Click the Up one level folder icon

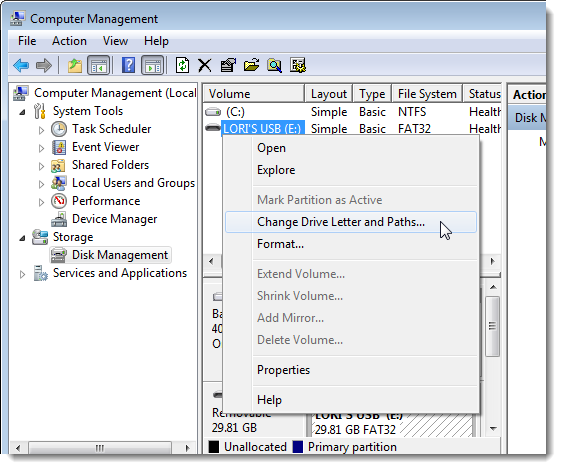pos(75,65)
